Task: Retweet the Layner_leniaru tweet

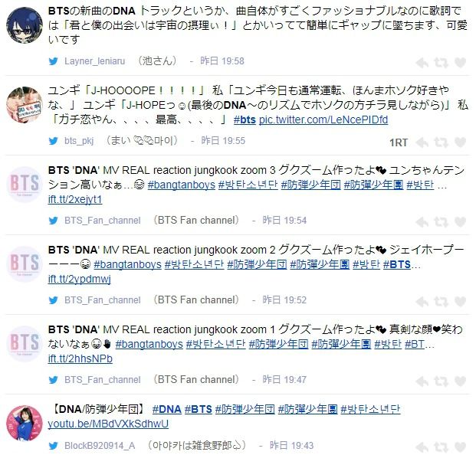Action: pyautogui.click(x=441, y=63)
